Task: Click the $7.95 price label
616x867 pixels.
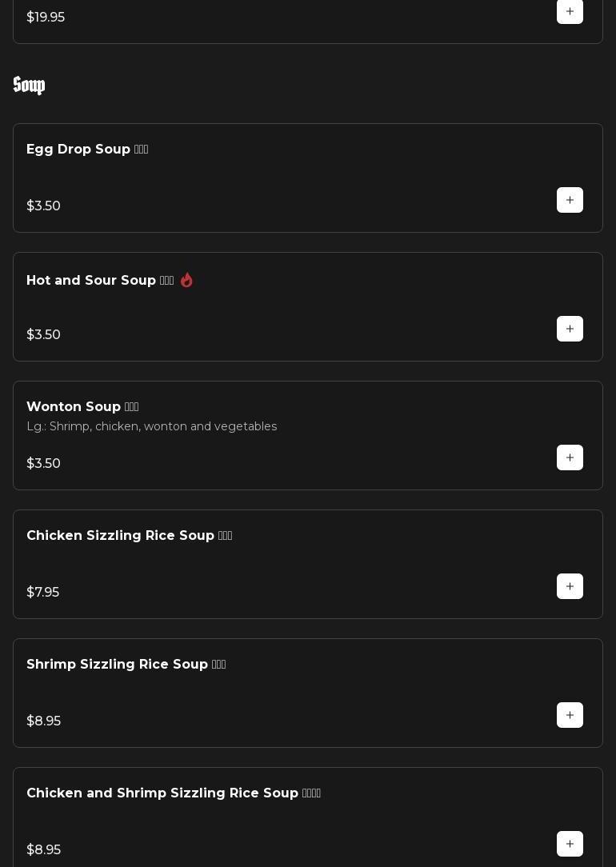Action: point(43,593)
